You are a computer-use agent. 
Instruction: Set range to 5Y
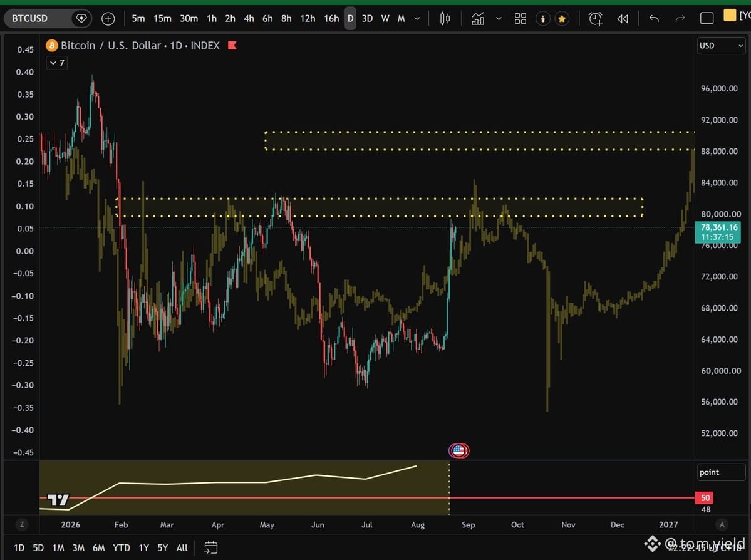163,547
